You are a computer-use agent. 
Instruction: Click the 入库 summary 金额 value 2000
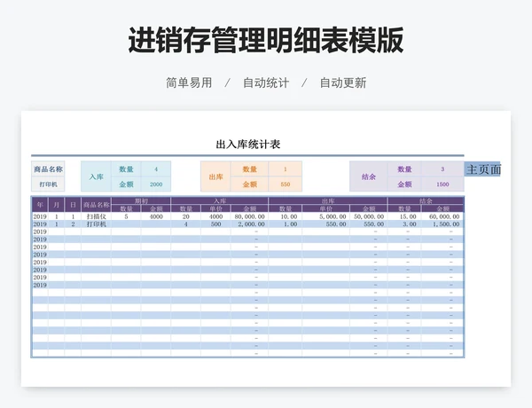click(156, 184)
